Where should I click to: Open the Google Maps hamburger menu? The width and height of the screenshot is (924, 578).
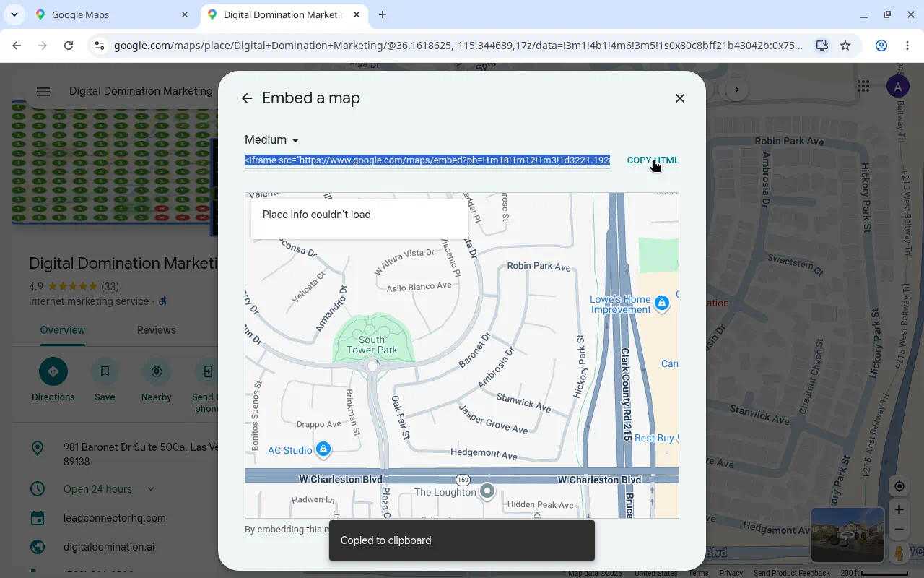click(43, 91)
